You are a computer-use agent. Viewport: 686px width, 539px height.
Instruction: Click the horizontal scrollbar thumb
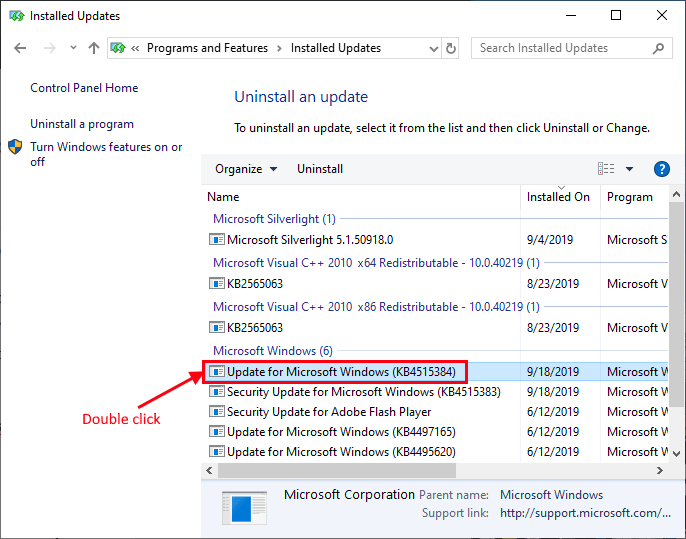click(337, 471)
